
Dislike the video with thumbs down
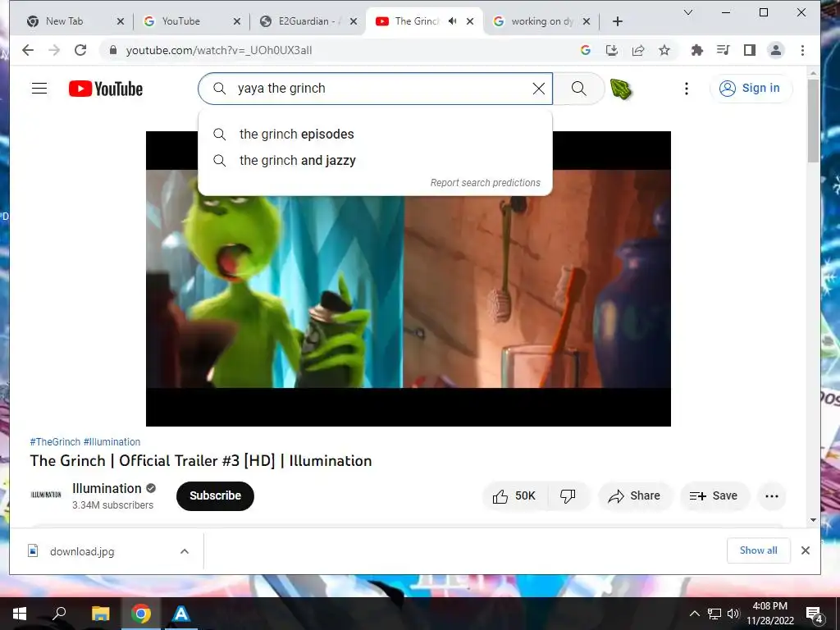(x=568, y=496)
